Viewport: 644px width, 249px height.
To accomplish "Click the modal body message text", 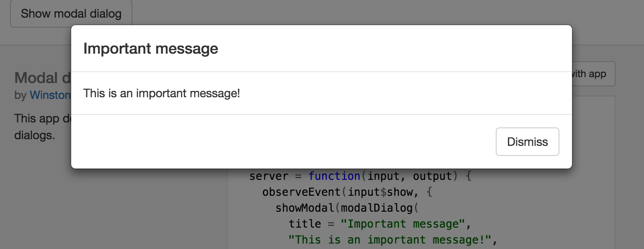I will (162, 93).
